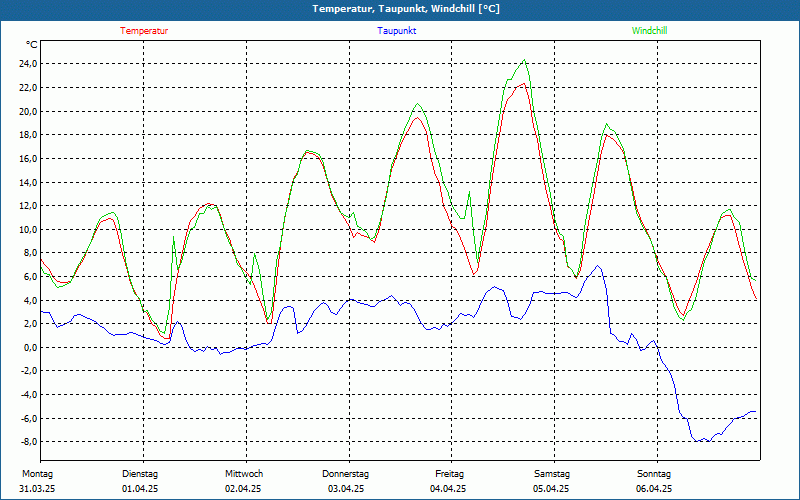Click the 12,0 y-axis value
Viewport: 800px width, 500px height.
click(27, 206)
